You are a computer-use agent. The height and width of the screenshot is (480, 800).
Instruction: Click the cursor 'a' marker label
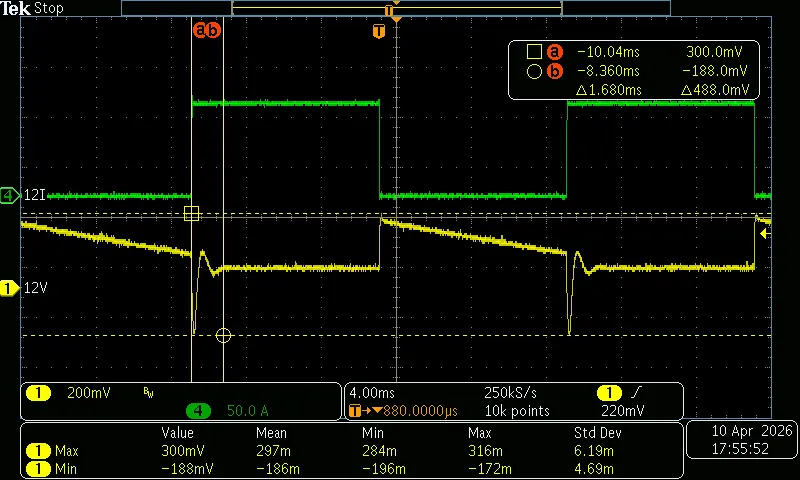coord(201,30)
